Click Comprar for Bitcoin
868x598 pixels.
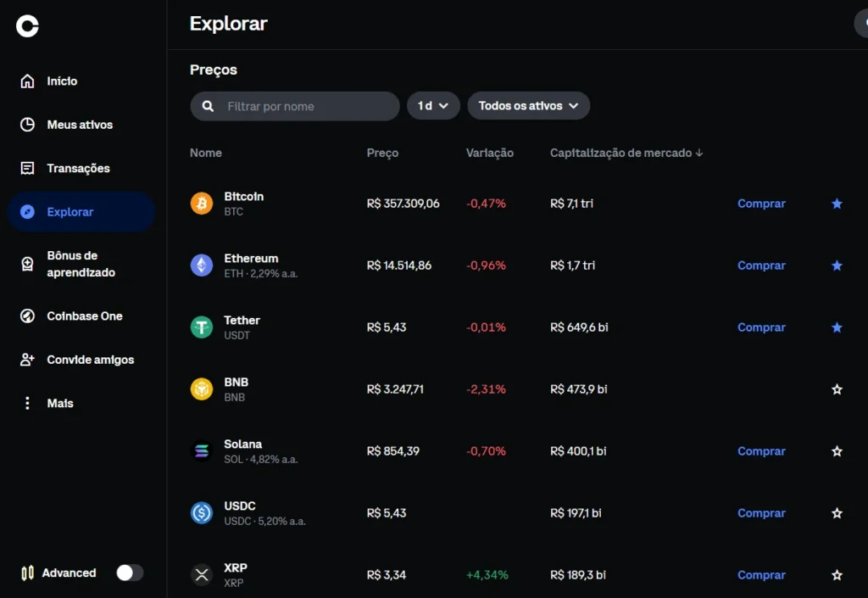click(761, 204)
